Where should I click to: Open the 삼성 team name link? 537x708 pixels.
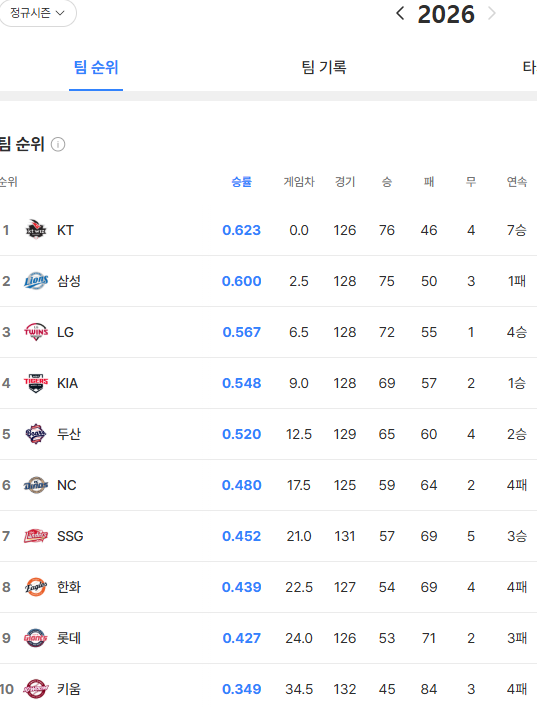tap(69, 281)
